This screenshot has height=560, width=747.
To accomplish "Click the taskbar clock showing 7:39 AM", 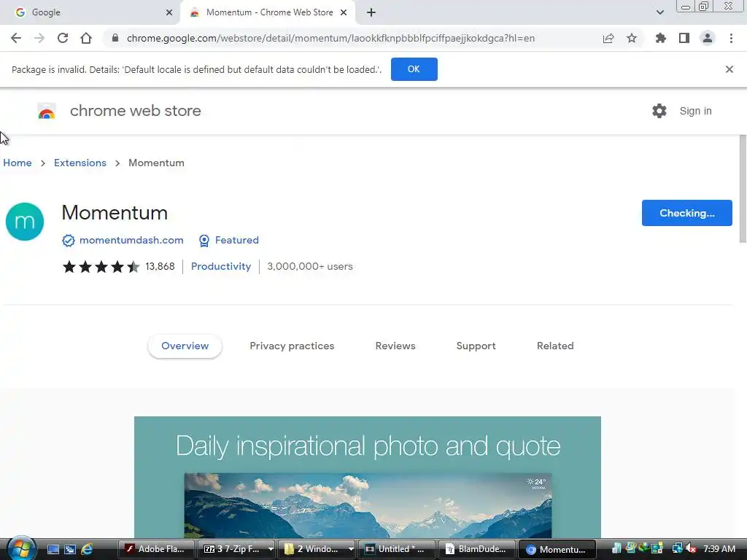I will click(x=719, y=549).
